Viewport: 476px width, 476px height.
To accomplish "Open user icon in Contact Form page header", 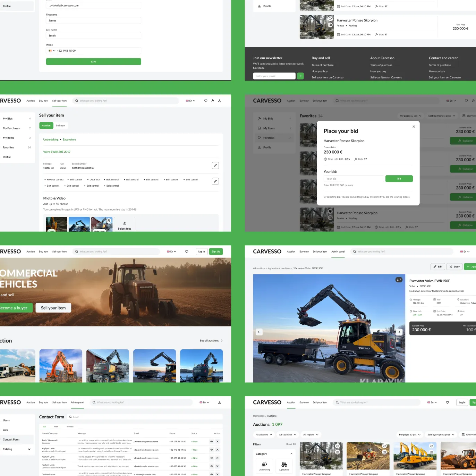I will click(220, 402).
